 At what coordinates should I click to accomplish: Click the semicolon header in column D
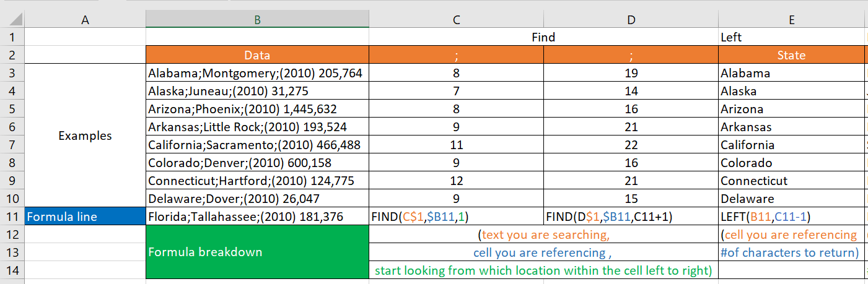pos(631,55)
